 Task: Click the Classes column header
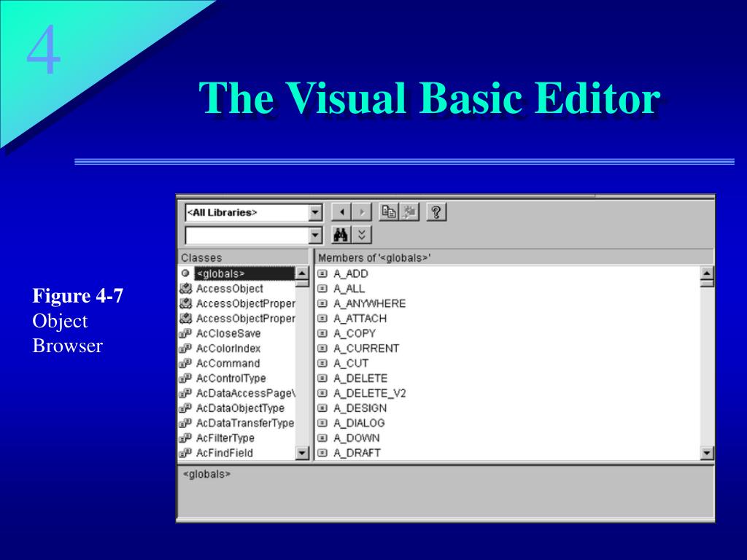coord(244,257)
